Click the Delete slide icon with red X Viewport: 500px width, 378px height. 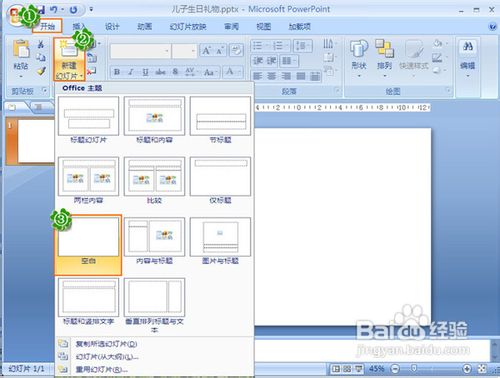tap(91, 71)
